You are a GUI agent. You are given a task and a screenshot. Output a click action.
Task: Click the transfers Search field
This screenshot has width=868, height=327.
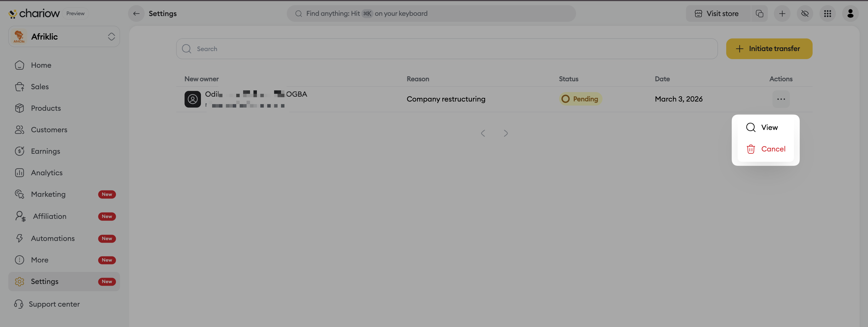446,49
